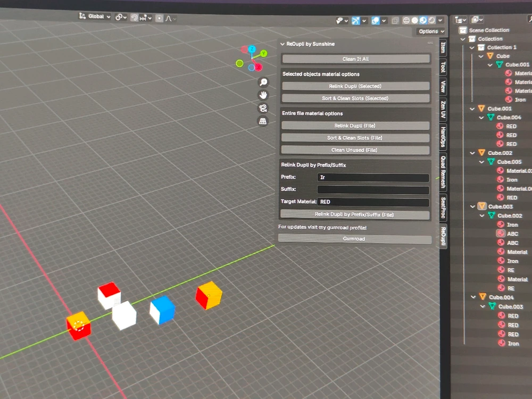Click the Target Material field containing RED
Image resolution: width=532 pixels, height=399 pixels.
click(373, 202)
